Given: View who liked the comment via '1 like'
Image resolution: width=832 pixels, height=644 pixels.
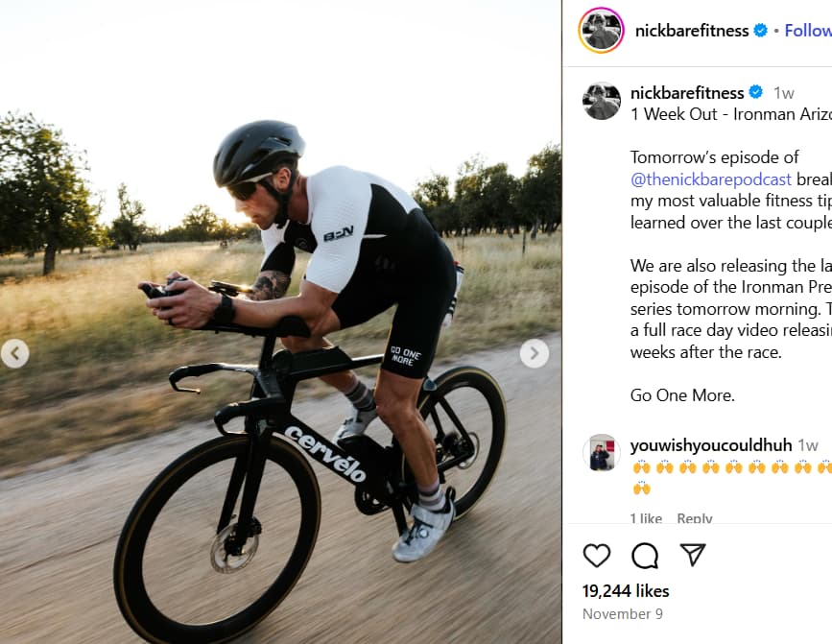Looking at the screenshot, I should pos(646,518).
